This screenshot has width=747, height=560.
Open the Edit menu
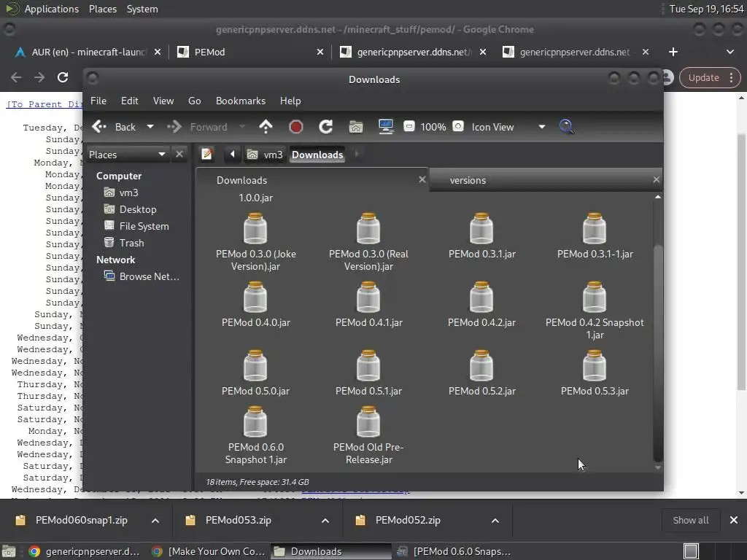tap(130, 101)
